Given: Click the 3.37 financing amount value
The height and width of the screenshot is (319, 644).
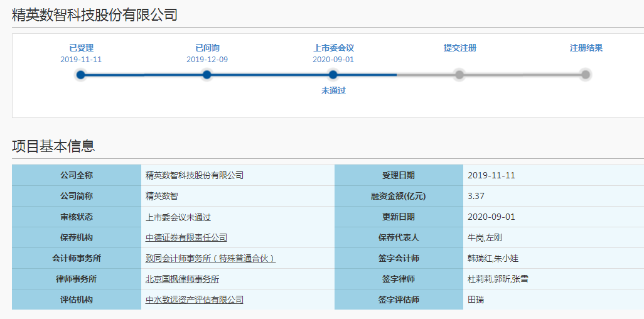Looking at the screenshot, I should pyautogui.click(x=476, y=196).
